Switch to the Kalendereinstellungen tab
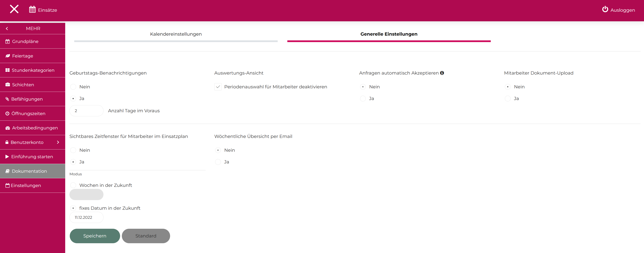644x253 pixels. point(176,34)
